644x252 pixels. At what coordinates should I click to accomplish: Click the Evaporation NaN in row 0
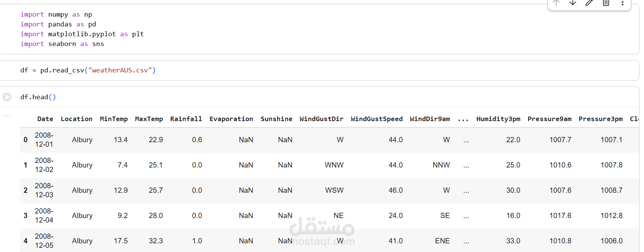(246, 140)
